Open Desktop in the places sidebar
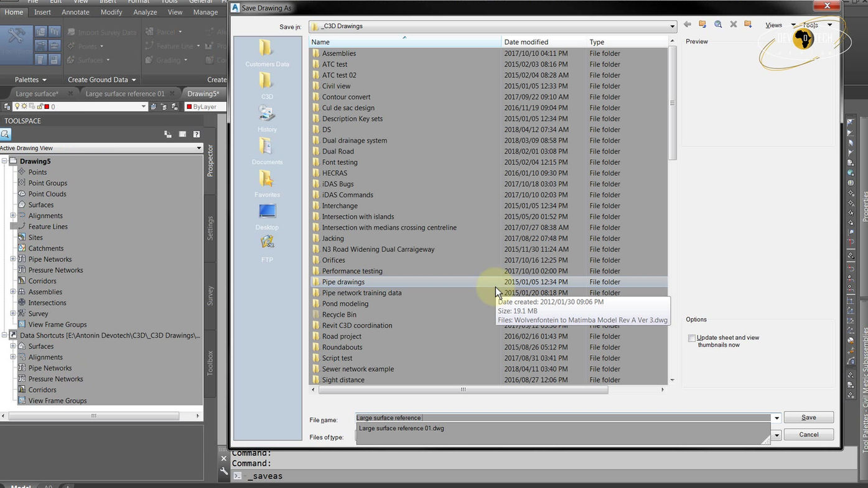This screenshot has height=488, width=868. pyautogui.click(x=267, y=216)
